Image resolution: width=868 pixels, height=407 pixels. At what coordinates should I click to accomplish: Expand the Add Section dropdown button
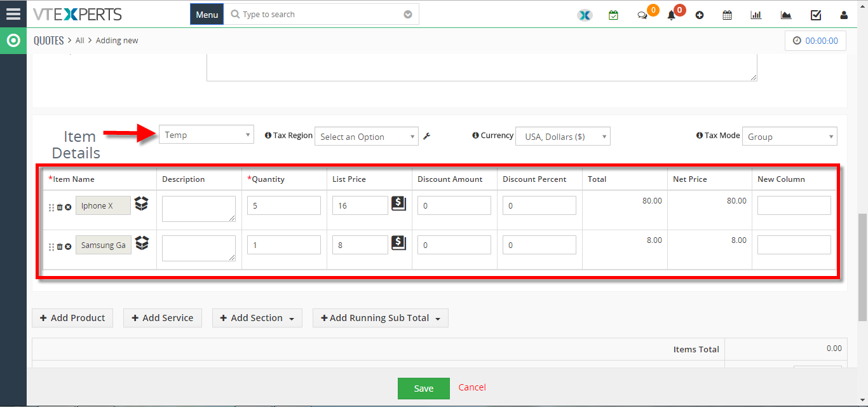pyautogui.click(x=257, y=318)
